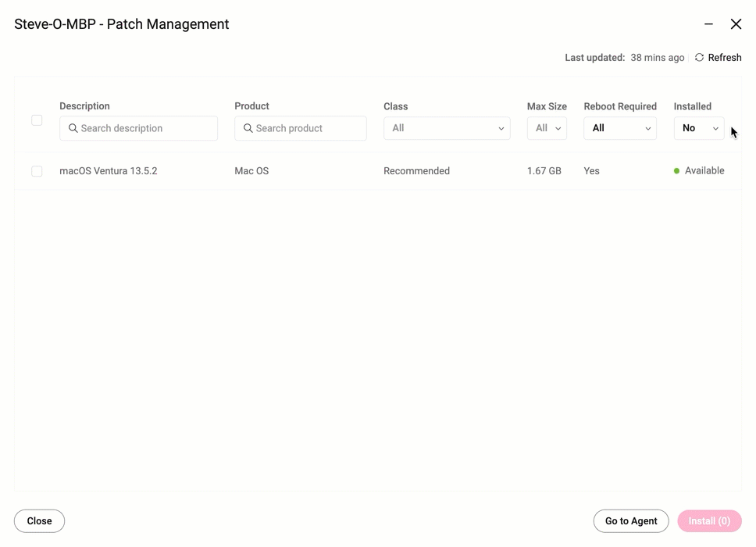Click the Class column header
Screen dimensions: 756x547
click(x=396, y=106)
